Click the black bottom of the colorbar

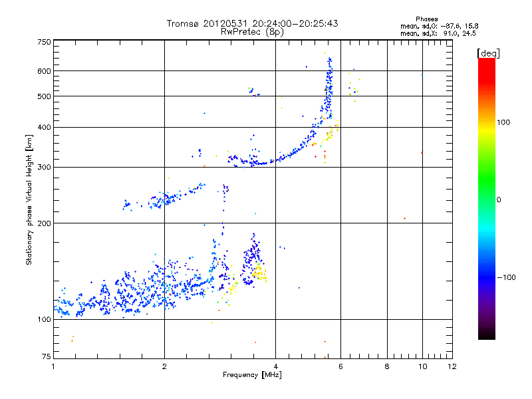[x=487, y=334]
